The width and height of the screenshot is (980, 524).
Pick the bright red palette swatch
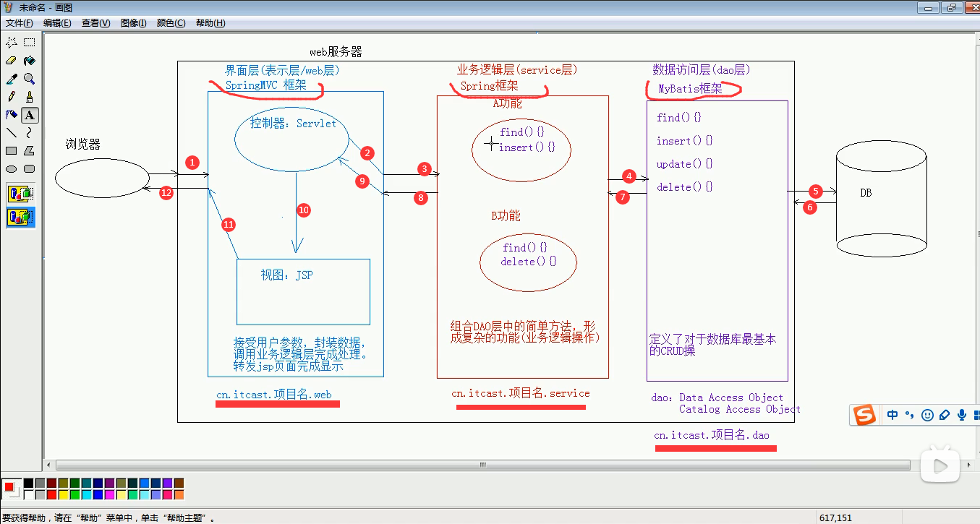[x=51, y=494]
